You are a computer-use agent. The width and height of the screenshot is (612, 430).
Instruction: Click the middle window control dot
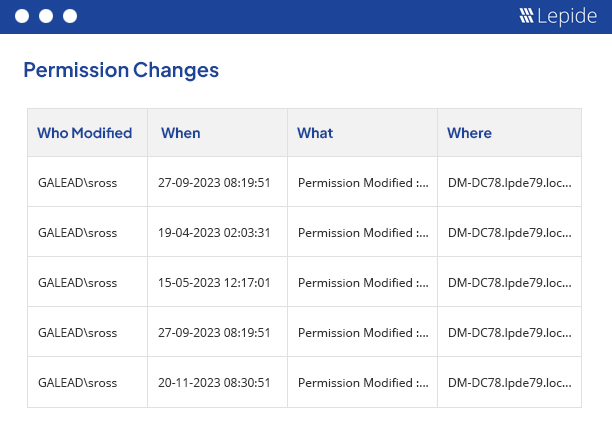click(46, 16)
